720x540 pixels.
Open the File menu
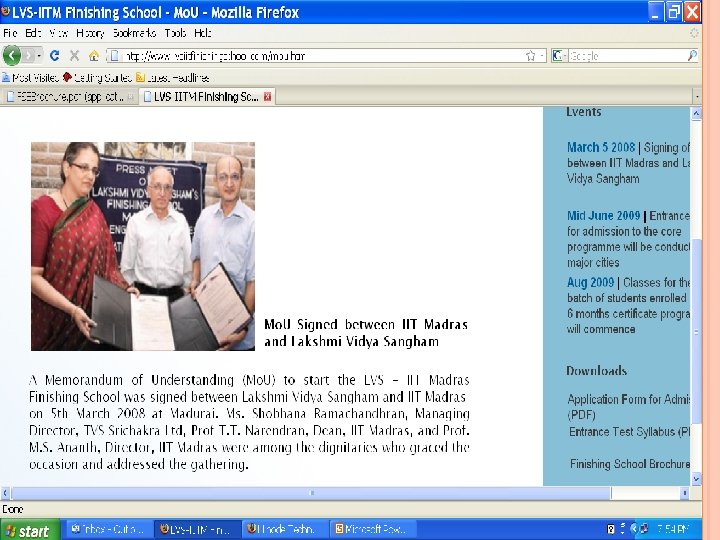coord(10,33)
